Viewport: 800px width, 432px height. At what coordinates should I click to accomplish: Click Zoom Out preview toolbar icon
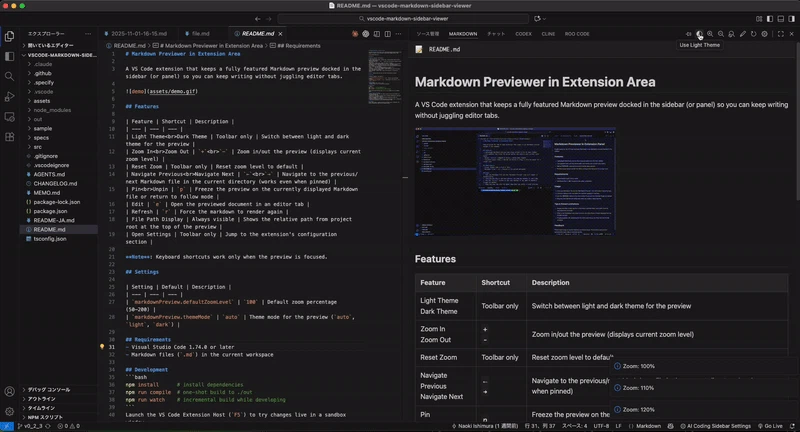[721, 34]
